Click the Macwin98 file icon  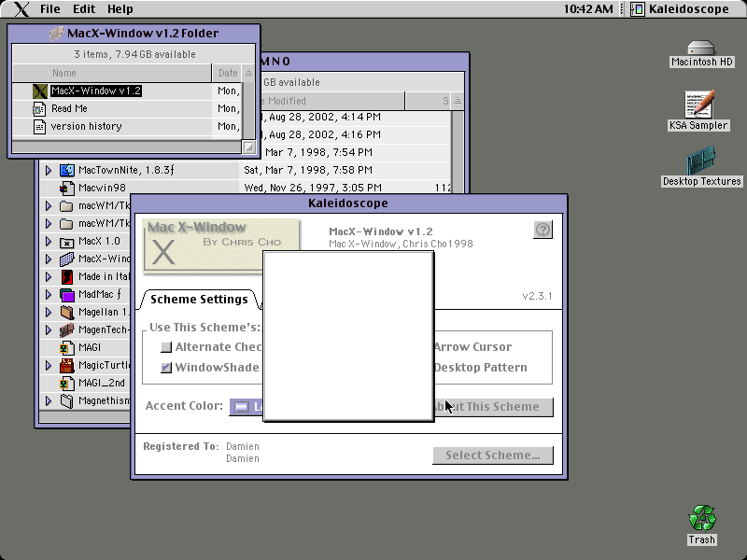(x=66, y=189)
